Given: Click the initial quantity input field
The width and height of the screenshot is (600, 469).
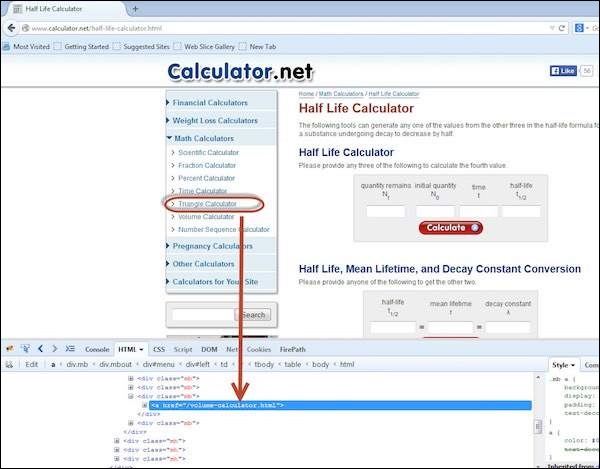Looking at the screenshot, I should 435,211.
